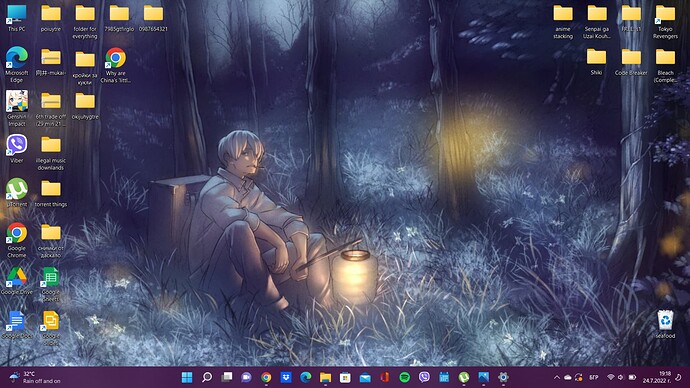Open the 'seafood' Recycle Bin icon

click(x=665, y=324)
